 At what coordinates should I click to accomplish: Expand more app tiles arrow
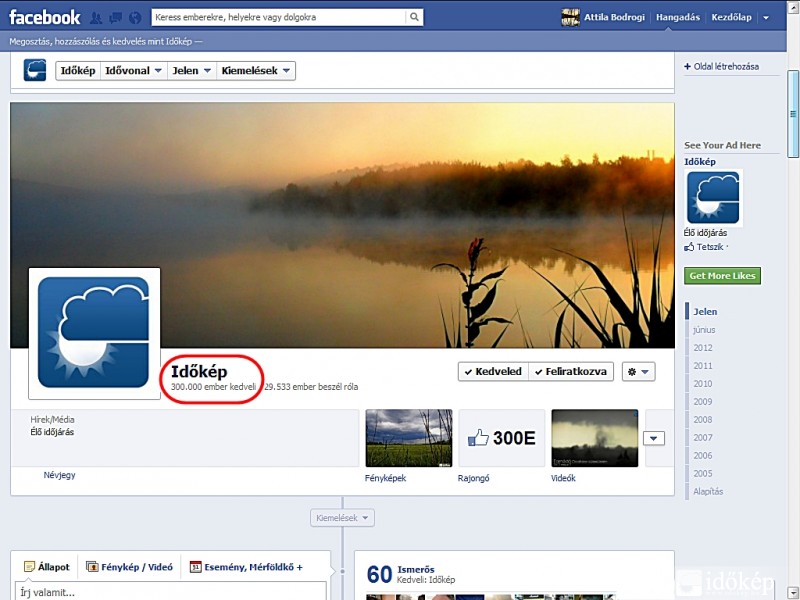(x=654, y=438)
